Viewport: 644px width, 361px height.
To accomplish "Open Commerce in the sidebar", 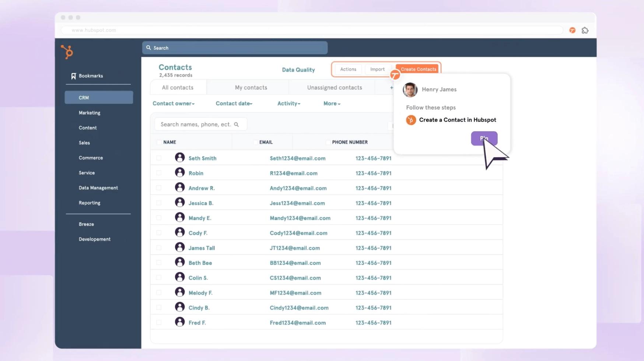I will coord(91,158).
